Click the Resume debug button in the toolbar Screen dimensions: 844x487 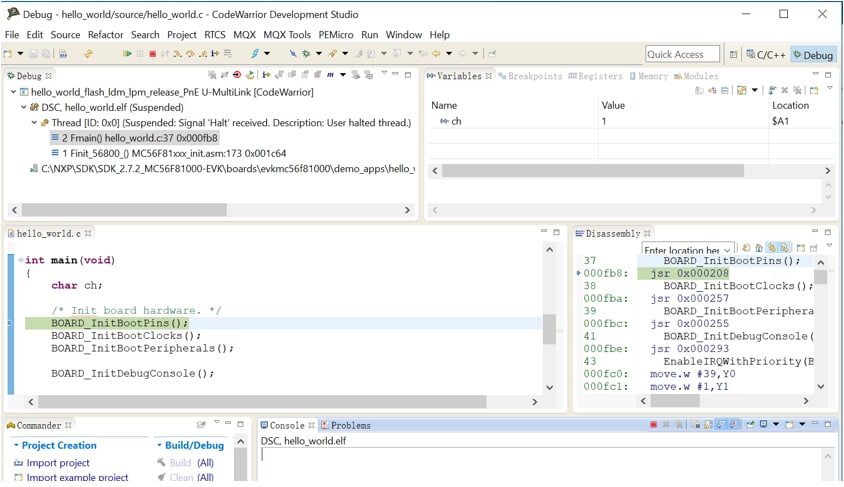point(127,54)
